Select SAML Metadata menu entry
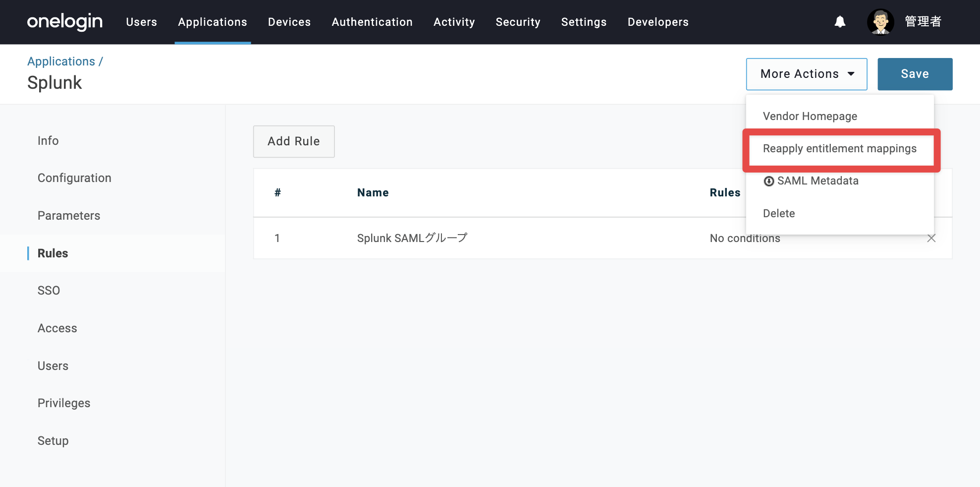The height and width of the screenshot is (487, 980). [x=840, y=181]
